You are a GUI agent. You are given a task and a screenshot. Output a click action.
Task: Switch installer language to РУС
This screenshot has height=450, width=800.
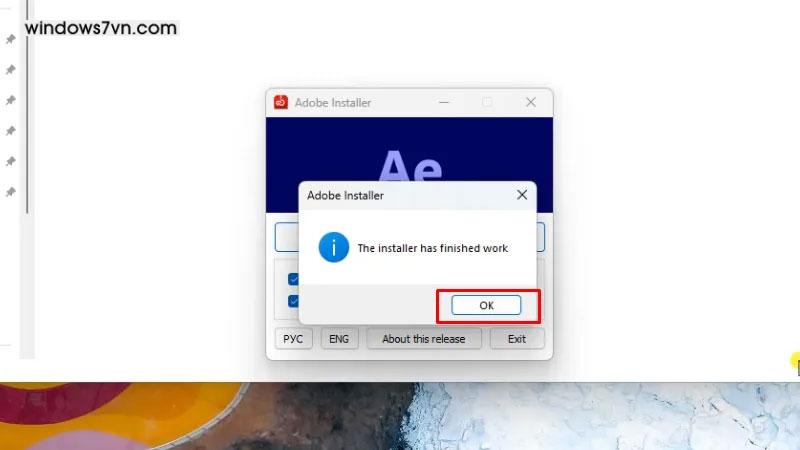[x=293, y=339]
